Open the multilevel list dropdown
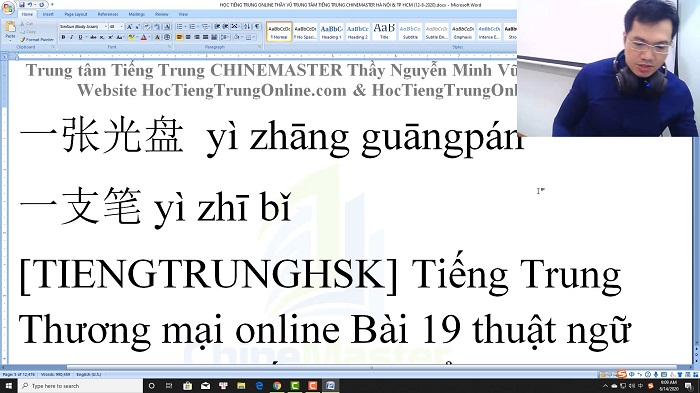Screen dimensions: 700x393 206,26
